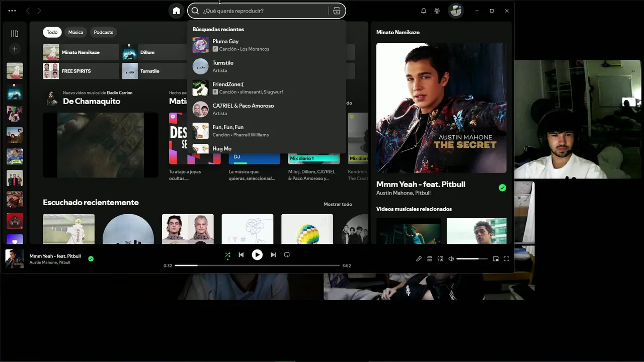Image resolution: width=644 pixels, height=362 pixels.
Task: Open recent search CA7RIEL & Paco Amoroso
Action: [267, 109]
